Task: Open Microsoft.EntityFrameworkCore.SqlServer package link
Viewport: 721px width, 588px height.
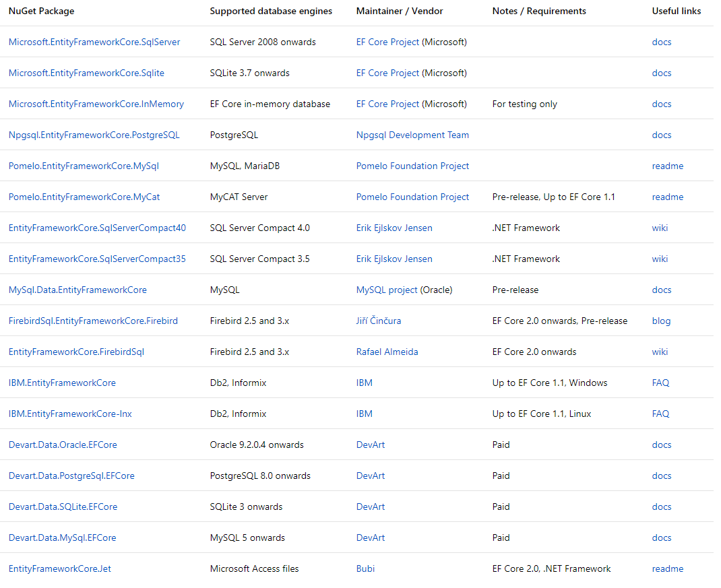Action: click(94, 42)
